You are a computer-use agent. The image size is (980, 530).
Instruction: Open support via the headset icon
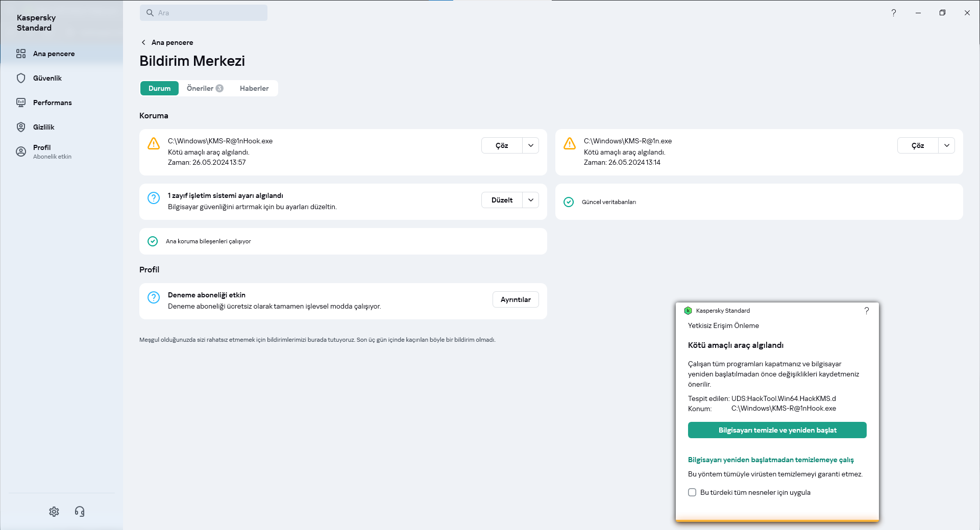coord(80,512)
